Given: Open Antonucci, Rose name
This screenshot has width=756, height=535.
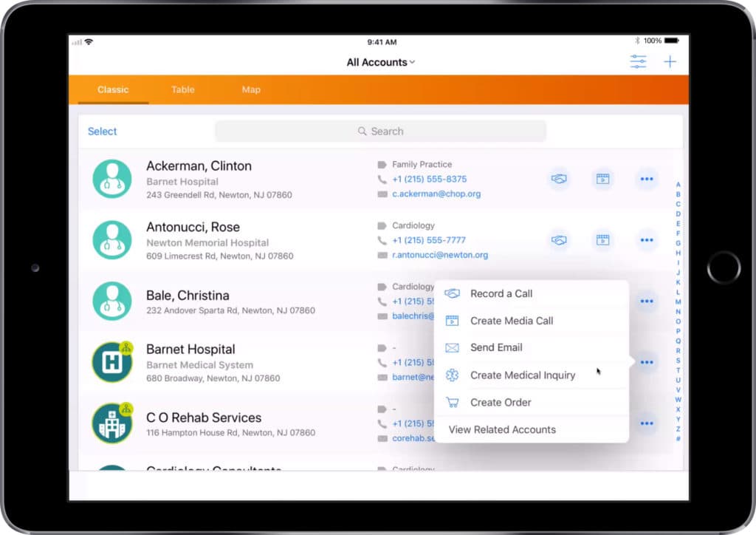Looking at the screenshot, I should [x=193, y=227].
